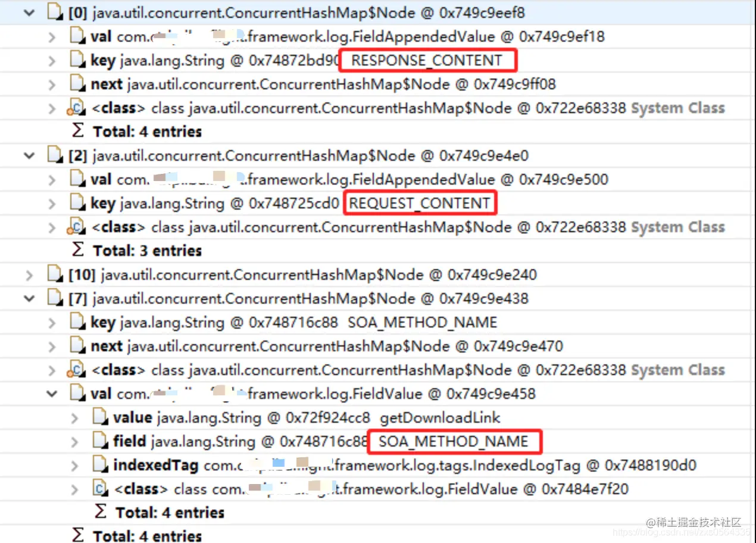
Task: Expand next node @ 0x749c9e470
Action: [52, 347]
